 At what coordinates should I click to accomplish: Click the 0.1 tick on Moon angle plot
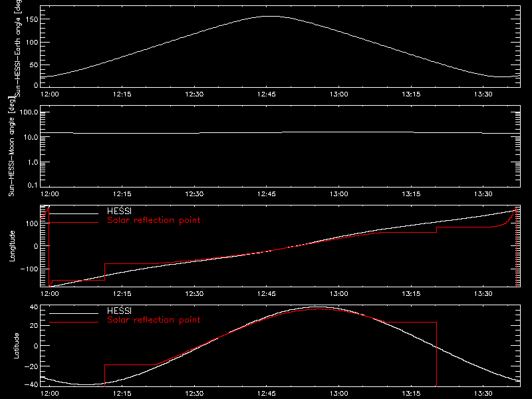click(32, 185)
